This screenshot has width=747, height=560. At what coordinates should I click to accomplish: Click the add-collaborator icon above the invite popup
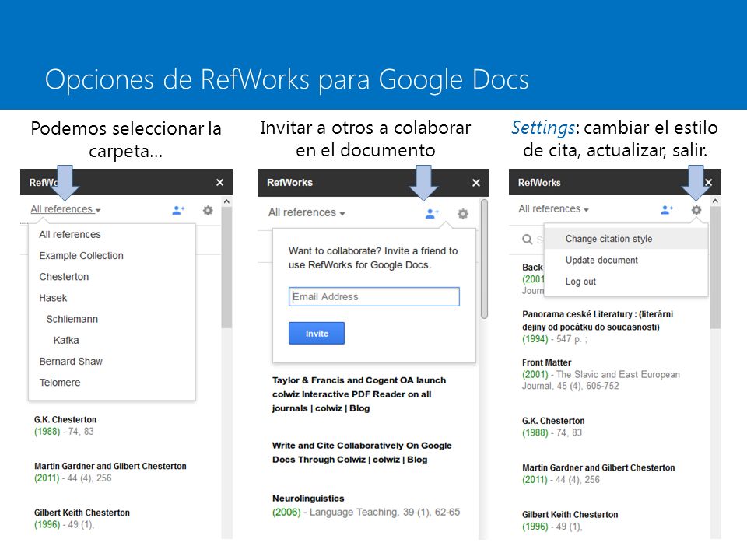[432, 213]
